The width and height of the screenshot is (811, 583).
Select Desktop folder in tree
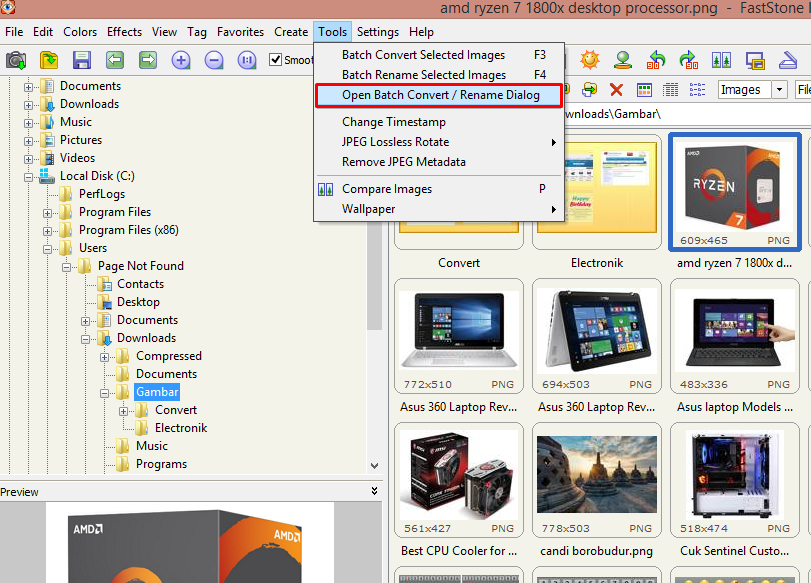[x=138, y=302]
